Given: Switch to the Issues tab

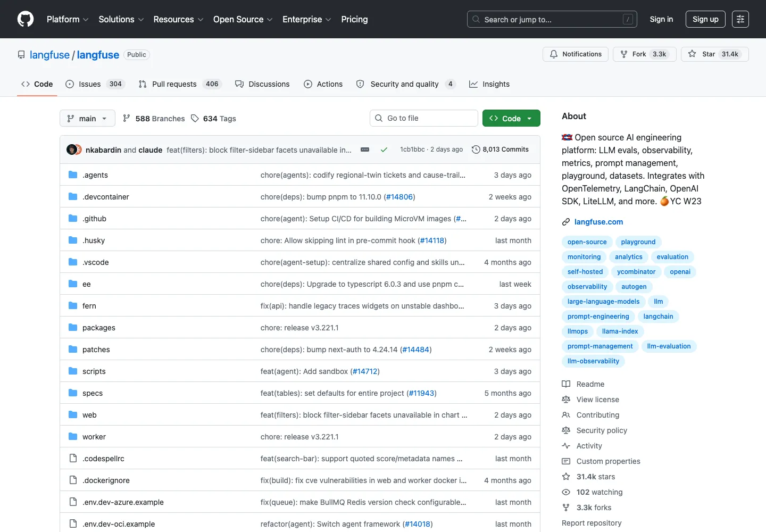Looking at the screenshot, I should point(95,84).
